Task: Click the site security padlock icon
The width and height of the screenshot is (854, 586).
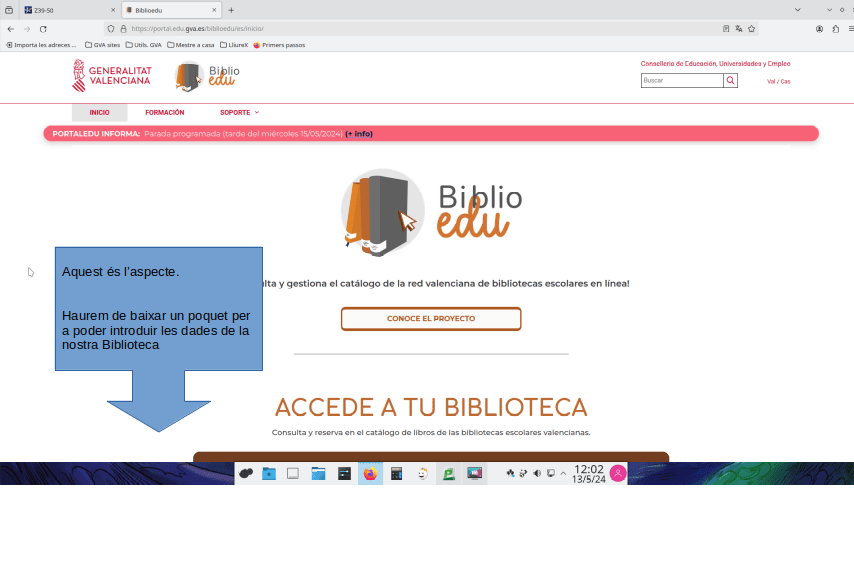Action: [x=123, y=29]
